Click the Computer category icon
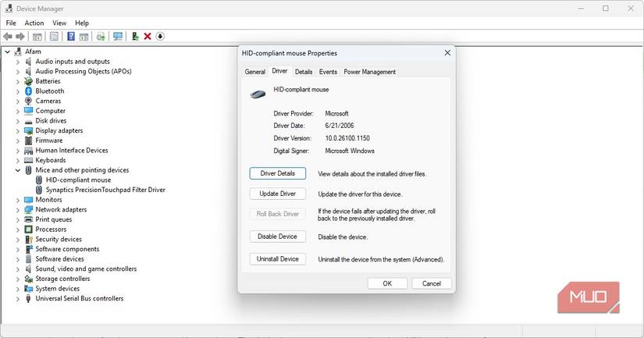The height and width of the screenshot is (338, 644). click(28, 111)
